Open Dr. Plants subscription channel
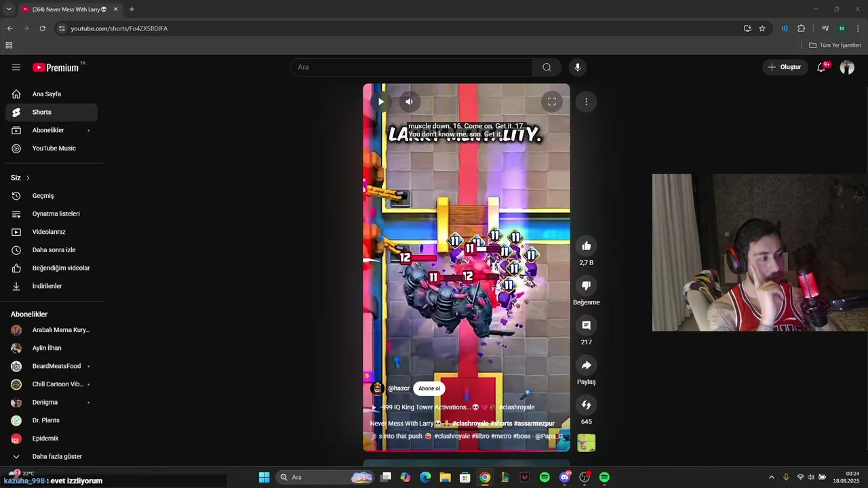This screenshot has width=868, height=488. click(x=52, y=420)
